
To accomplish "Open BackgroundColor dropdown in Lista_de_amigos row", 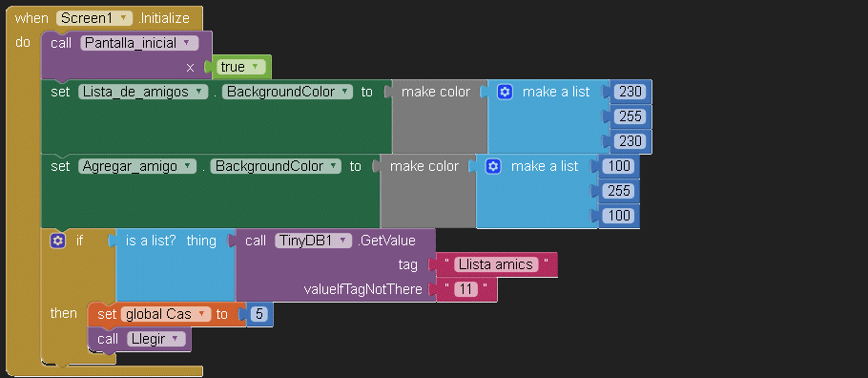I will point(287,92).
